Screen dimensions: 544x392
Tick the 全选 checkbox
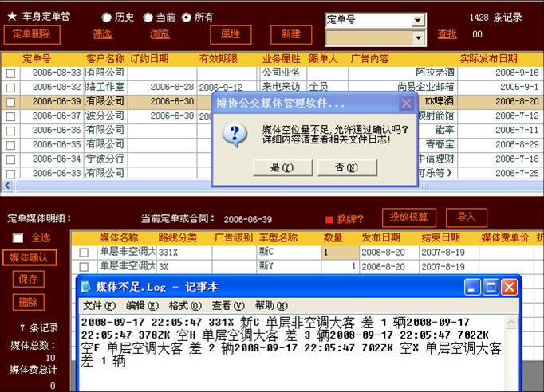18,237
